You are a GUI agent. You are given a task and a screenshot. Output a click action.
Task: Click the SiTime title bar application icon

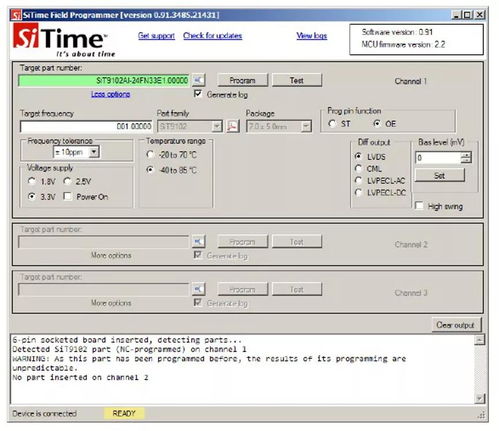pos(16,15)
